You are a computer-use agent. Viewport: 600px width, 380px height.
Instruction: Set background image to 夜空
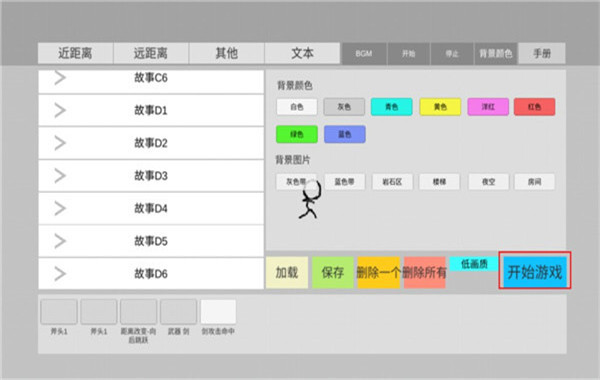(x=489, y=182)
